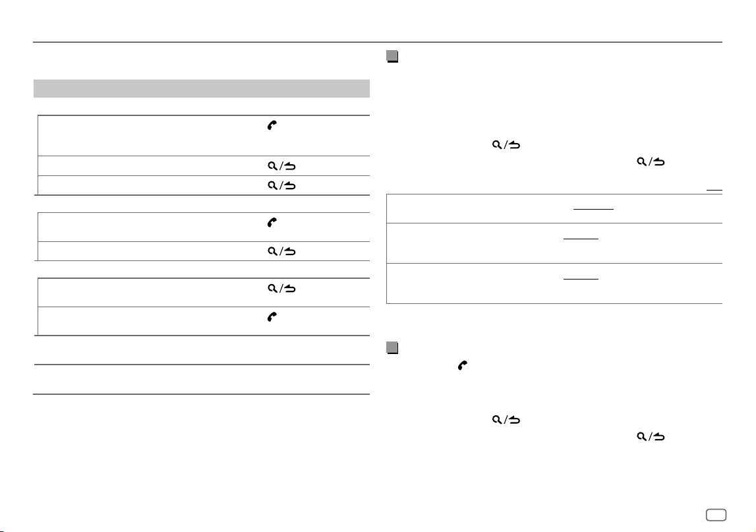Screen dimensions: 756x532
Task: Click the lower gray square bullet in right column
Action: (x=392, y=348)
